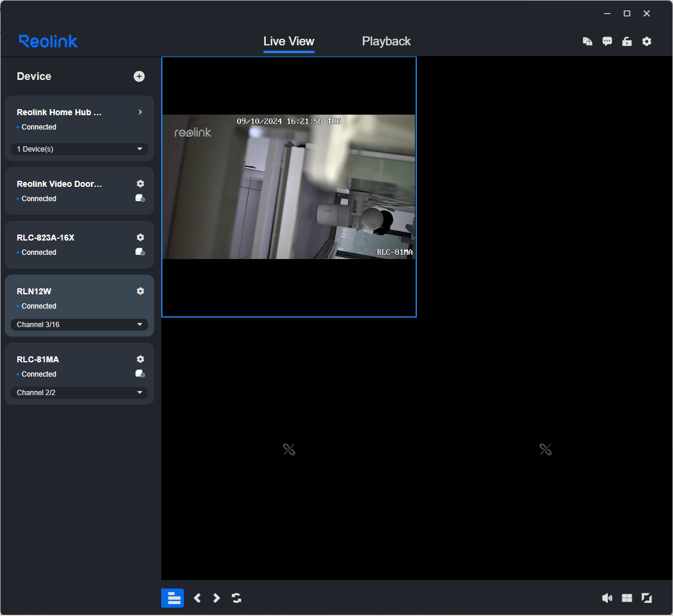Go to next camera page
This screenshot has height=616, width=673.
pyautogui.click(x=216, y=598)
